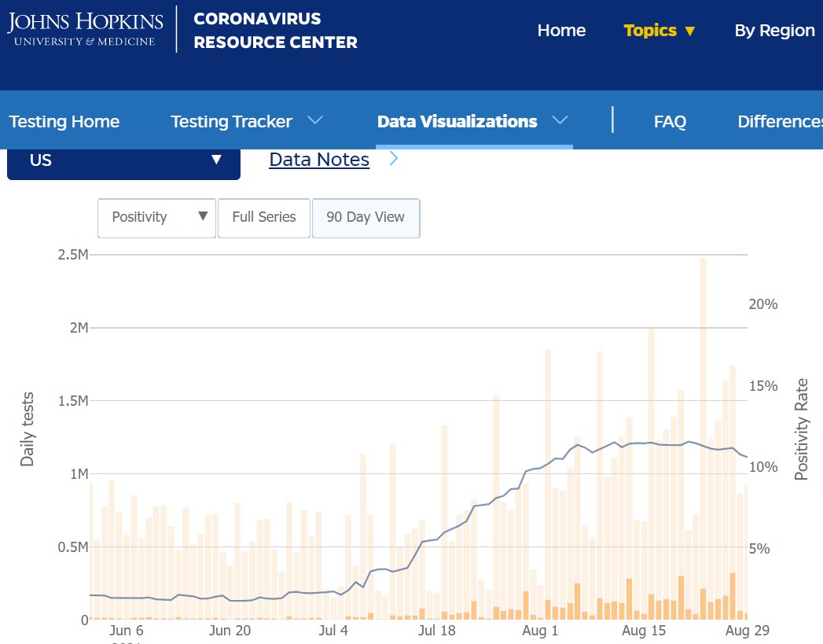Click the 2.5M y-axis label
Viewport: 823px width, 644px height.
pyautogui.click(x=73, y=255)
